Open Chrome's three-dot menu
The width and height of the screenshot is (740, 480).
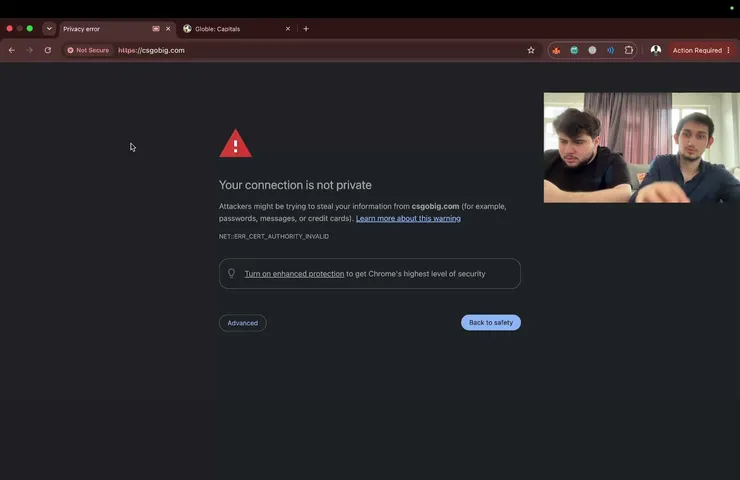point(729,50)
